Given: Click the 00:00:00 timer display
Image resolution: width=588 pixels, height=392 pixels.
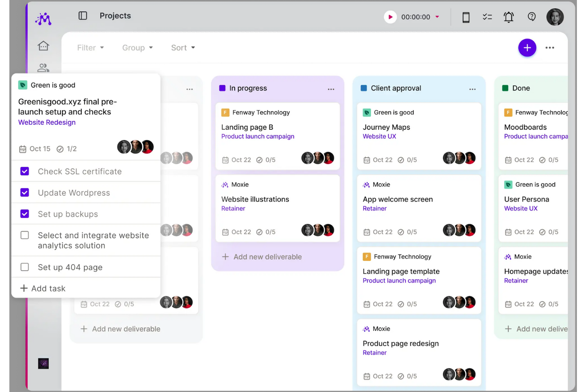Looking at the screenshot, I should tap(416, 17).
